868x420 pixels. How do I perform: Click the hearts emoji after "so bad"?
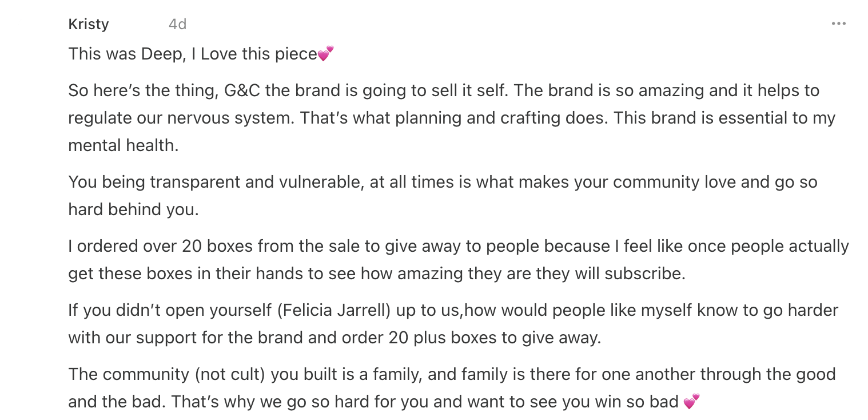coord(691,402)
